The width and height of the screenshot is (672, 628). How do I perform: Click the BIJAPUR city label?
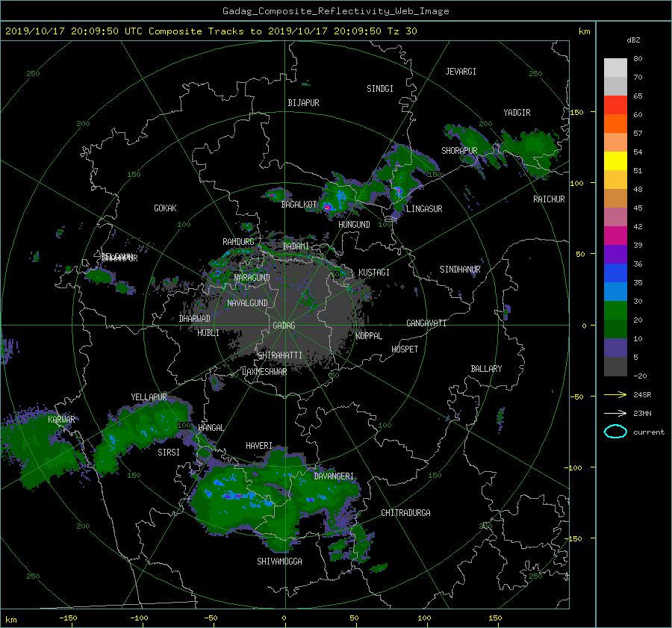[303, 103]
